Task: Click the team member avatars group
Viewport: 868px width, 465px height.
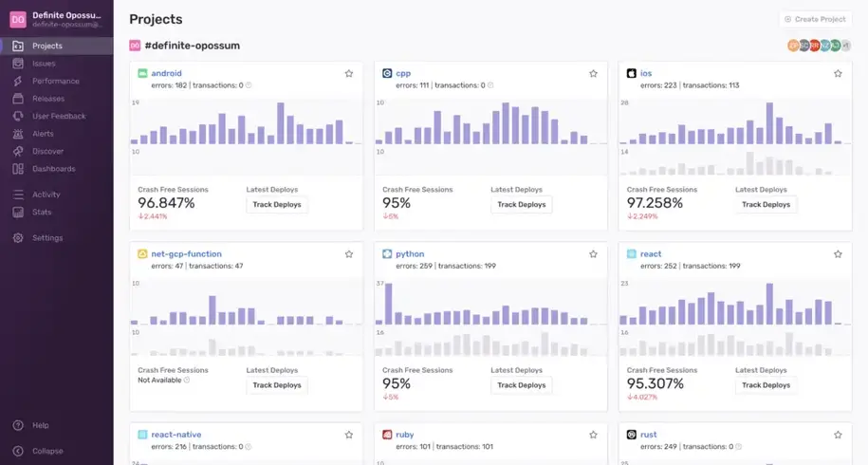Action: click(x=819, y=46)
